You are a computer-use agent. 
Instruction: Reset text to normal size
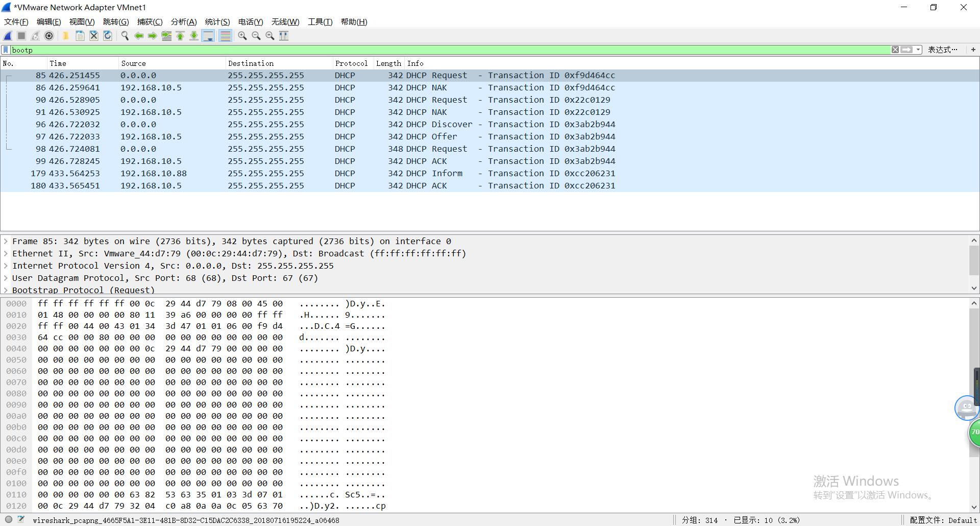point(270,36)
